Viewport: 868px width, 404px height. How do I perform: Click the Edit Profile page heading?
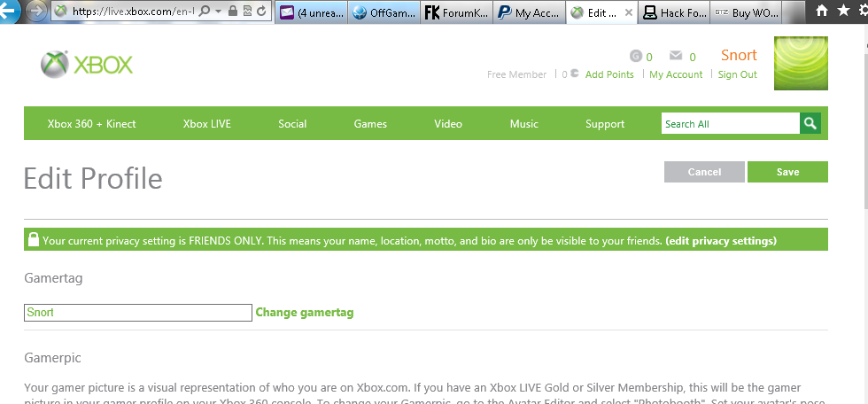(93, 179)
